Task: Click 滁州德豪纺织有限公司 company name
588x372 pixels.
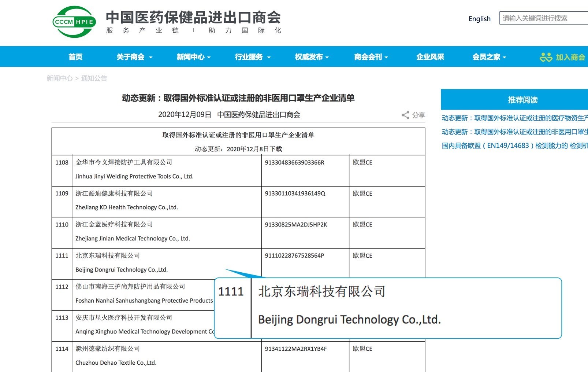Action: pos(108,349)
